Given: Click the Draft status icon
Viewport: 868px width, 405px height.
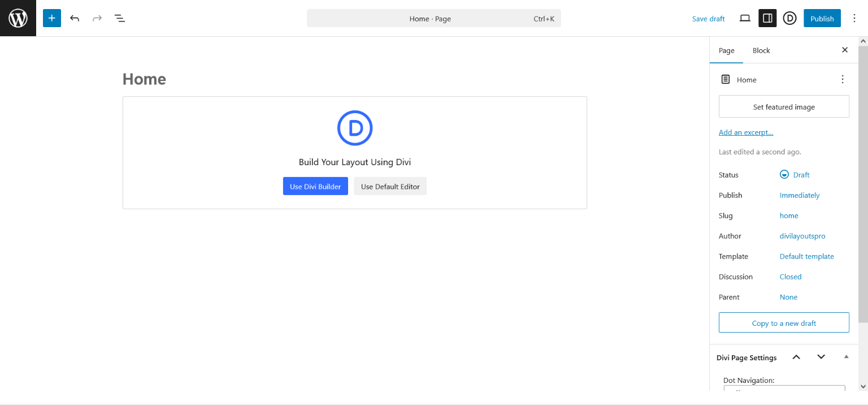Looking at the screenshot, I should coord(784,174).
